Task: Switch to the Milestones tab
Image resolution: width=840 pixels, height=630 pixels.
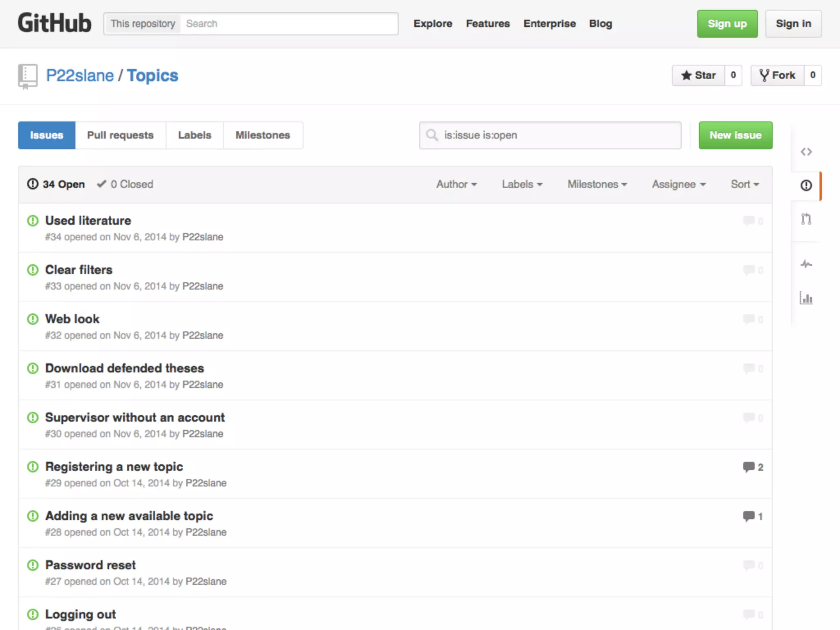Action: 262,135
